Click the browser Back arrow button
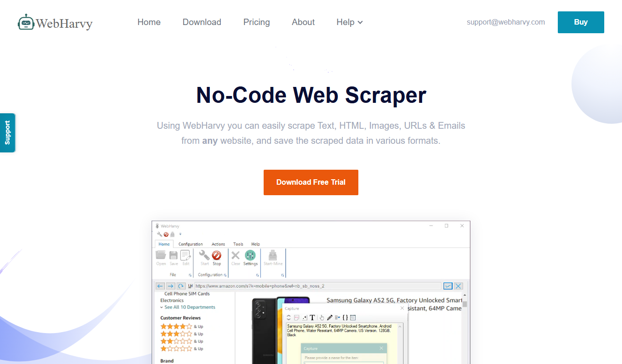 point(160,286)
